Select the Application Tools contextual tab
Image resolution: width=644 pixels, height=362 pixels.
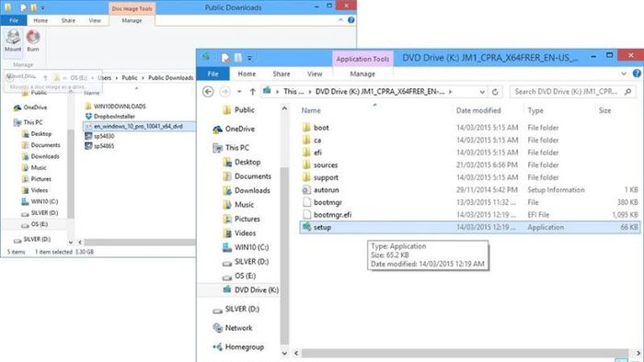362,59
